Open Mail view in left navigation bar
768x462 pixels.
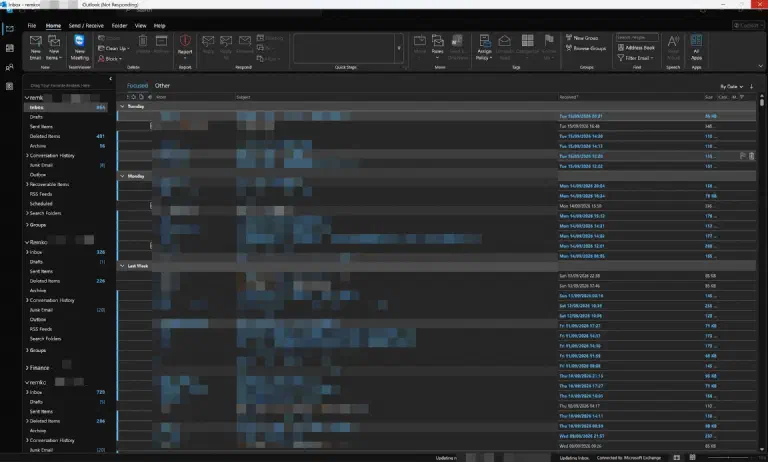[x=9, y=29]
